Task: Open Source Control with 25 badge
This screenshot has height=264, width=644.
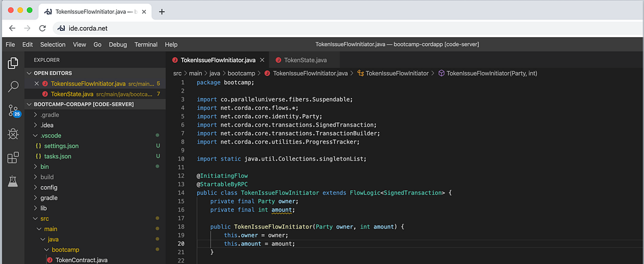Action: [x=13, y=111]
